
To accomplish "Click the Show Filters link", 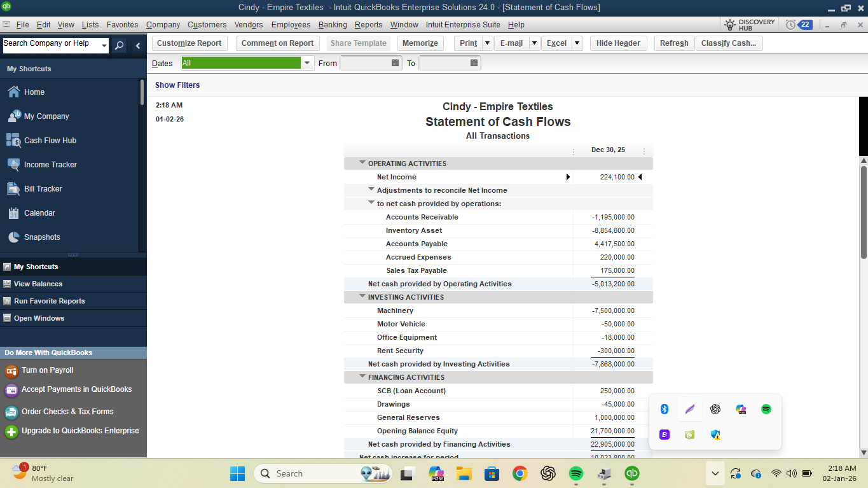I will click(x=177, y=85).
